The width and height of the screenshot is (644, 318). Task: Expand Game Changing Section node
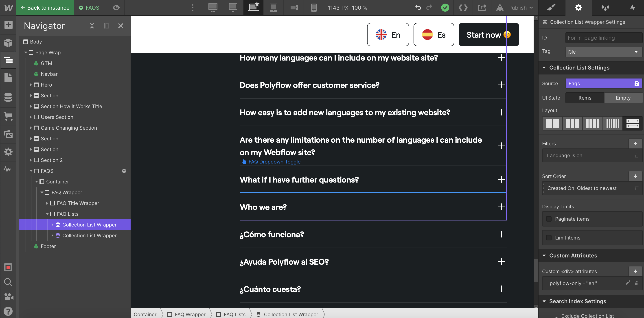[x=31, y=128]
